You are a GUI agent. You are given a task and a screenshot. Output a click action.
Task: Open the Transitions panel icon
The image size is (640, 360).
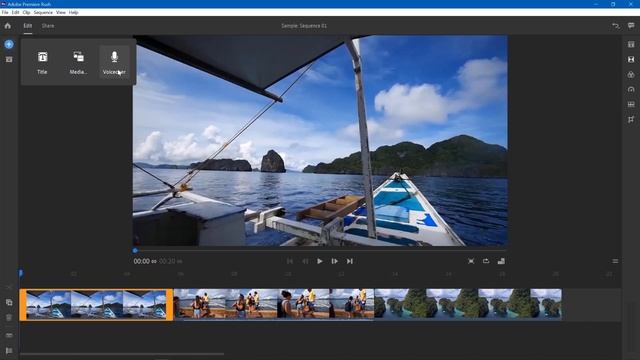tap(631, 59)
